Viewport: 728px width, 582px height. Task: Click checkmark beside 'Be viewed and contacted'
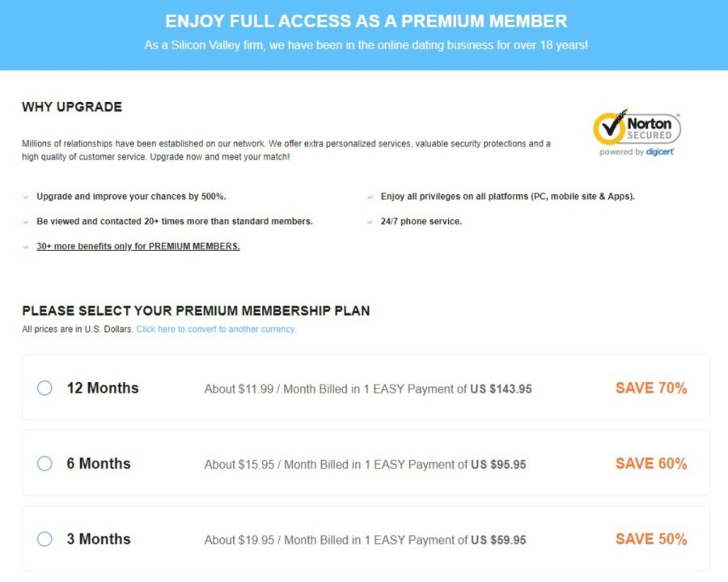click(x=27, y=222)
